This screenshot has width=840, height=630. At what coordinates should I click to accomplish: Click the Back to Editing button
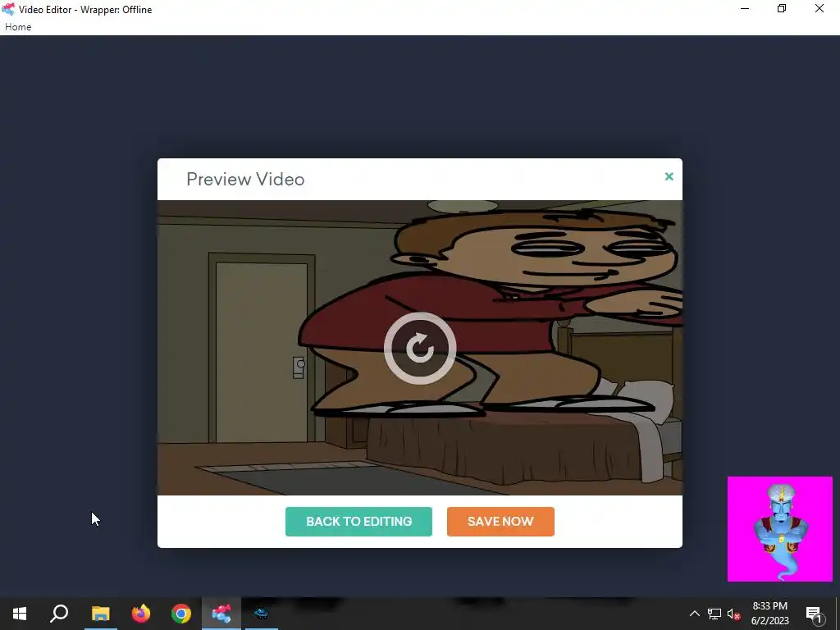(x=359, y=521)
